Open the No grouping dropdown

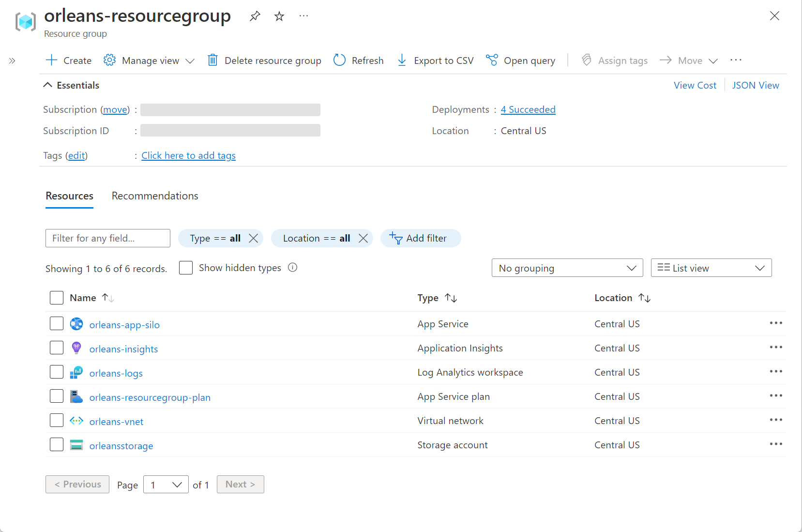[x=567, y=268]
